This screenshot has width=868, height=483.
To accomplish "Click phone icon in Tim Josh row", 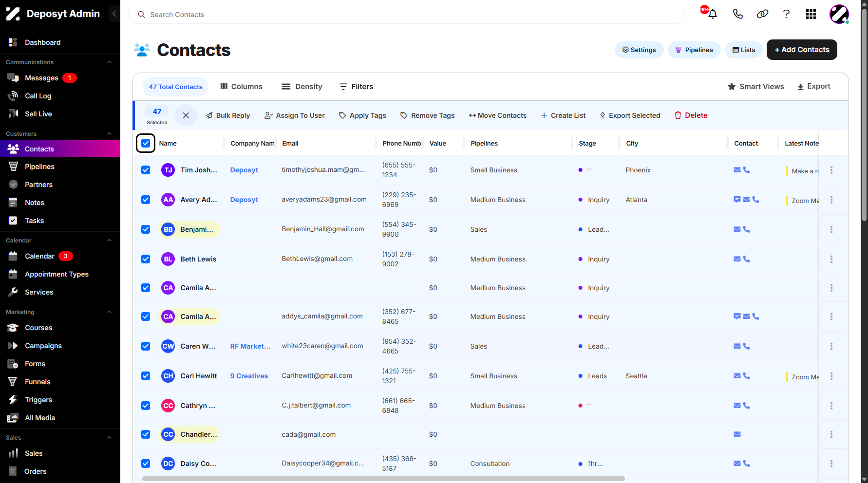I will 746,170.
